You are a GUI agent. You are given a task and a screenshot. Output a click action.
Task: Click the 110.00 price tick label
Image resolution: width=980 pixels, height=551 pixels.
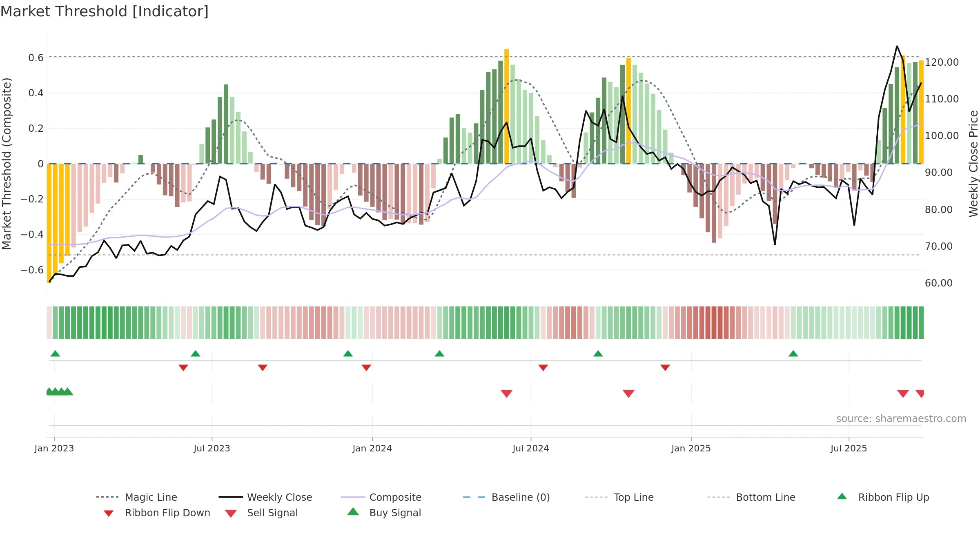(x=942, y=99)
